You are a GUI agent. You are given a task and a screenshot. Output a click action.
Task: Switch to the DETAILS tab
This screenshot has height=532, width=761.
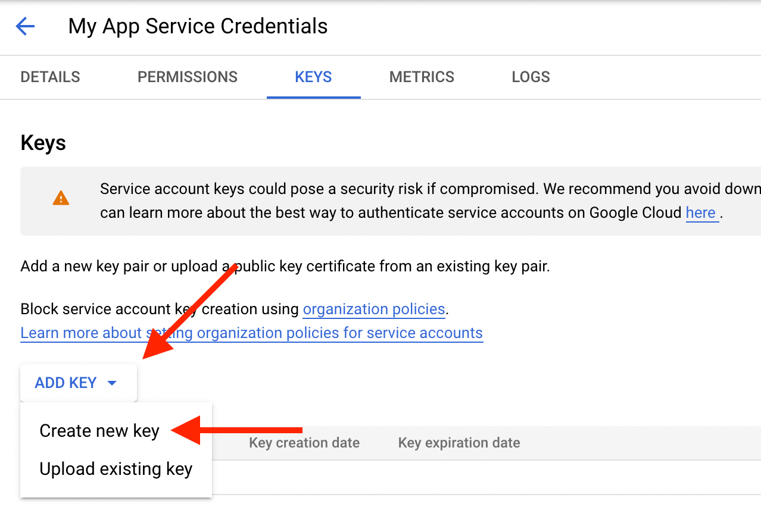tap(50, 77)
